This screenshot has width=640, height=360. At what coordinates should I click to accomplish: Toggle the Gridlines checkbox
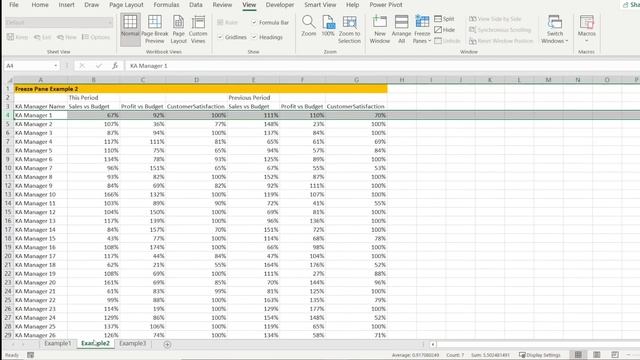click(232, 37)
